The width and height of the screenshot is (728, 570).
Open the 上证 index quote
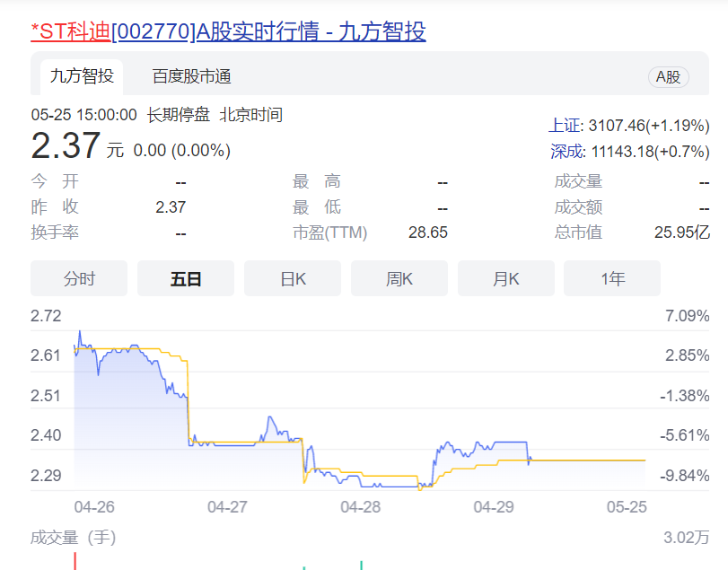[x=628, y=126]
